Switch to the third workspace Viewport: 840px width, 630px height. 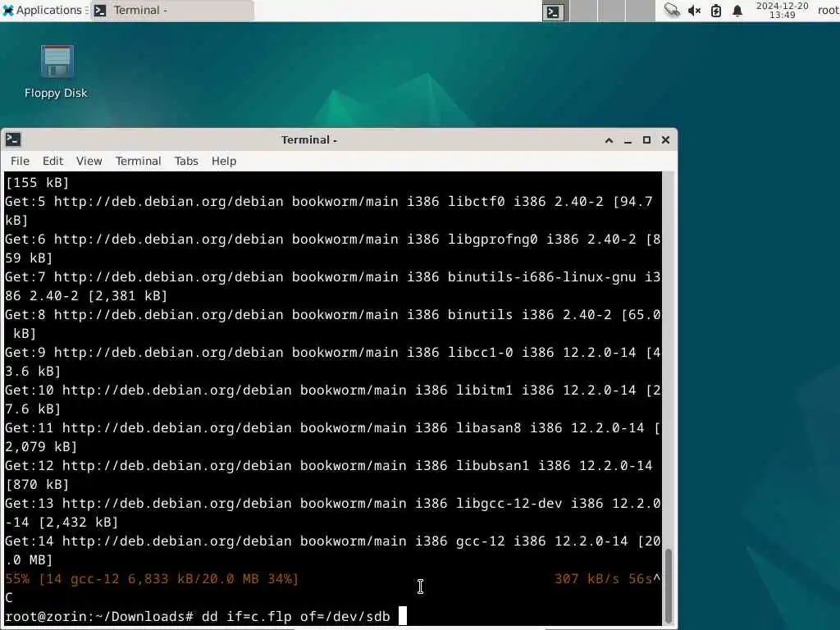click(611, 11)
